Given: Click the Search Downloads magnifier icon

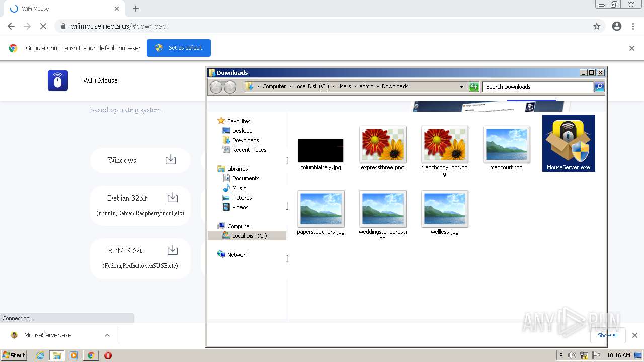Looking at the screenshot, I should (x=599, y=87).
